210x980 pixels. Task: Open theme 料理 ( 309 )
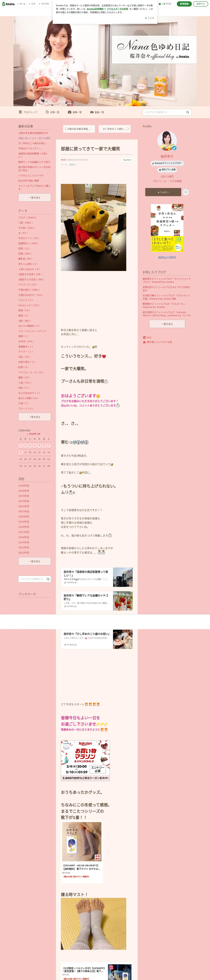tap(25, 254)
